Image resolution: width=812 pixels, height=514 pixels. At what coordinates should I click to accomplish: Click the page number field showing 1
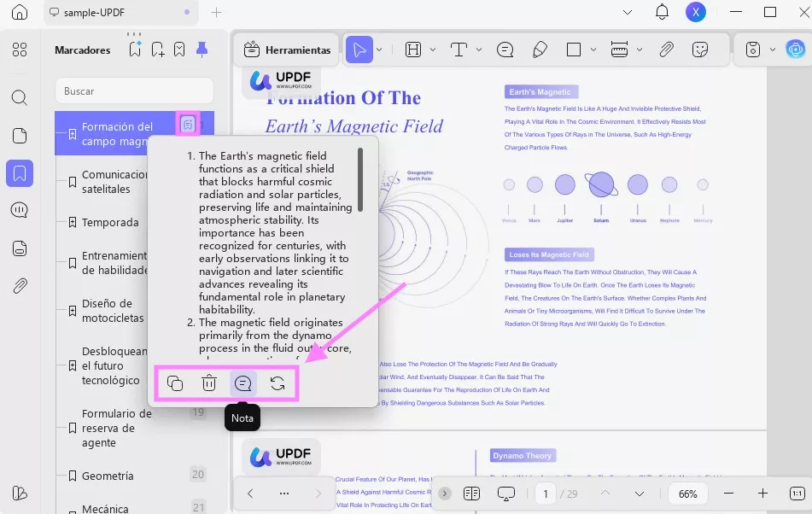coord(546,494)
